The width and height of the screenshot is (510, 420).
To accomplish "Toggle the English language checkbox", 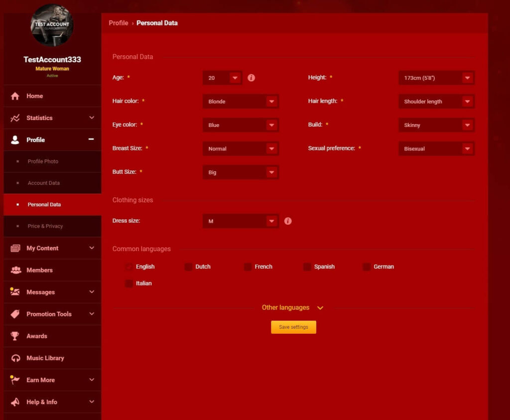I will coord(129,267).
